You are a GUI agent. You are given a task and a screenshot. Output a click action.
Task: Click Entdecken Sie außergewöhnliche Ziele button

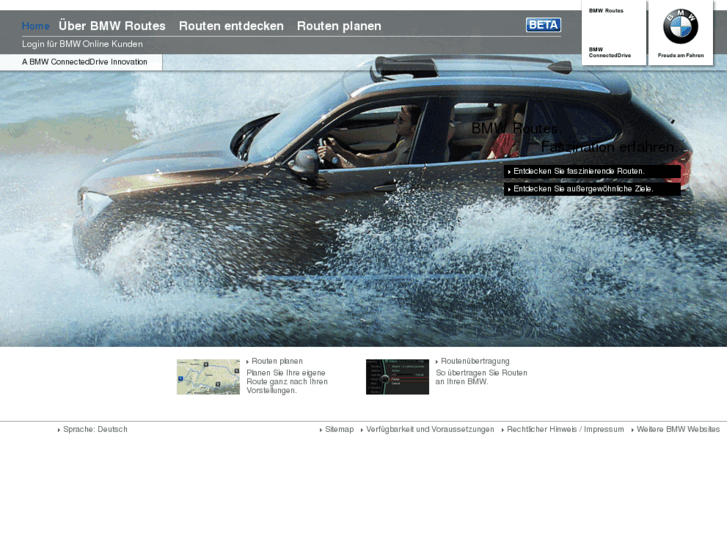pyautogui.click(x=592, y=189)
